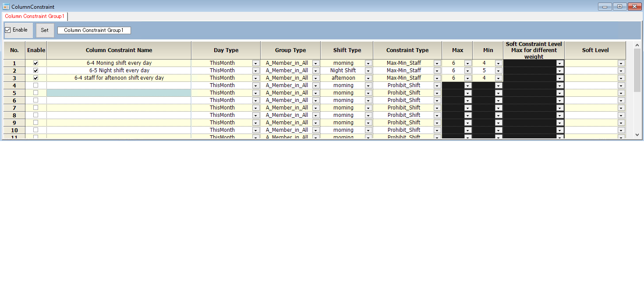Open the Day Type dropdown in row 1
644x303 pixels.
click(256, 63)
